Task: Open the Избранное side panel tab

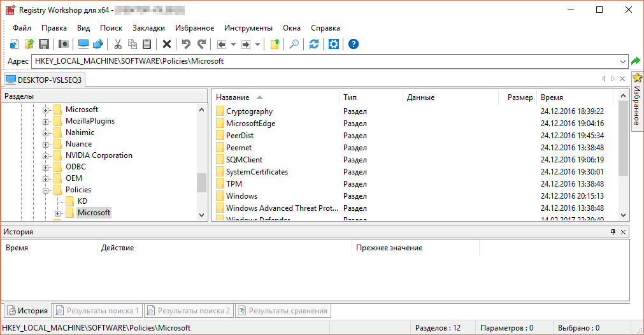Action: (636, 102)
